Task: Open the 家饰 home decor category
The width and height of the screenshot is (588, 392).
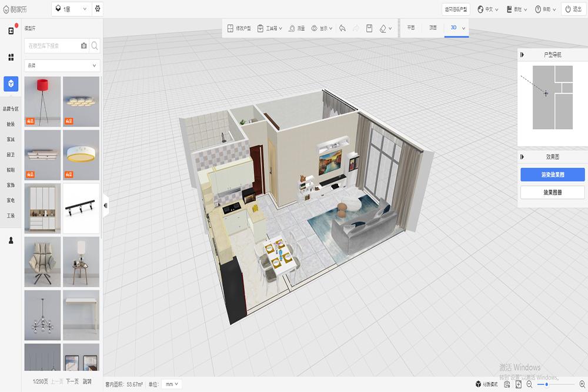Action: tap(11, 185)
